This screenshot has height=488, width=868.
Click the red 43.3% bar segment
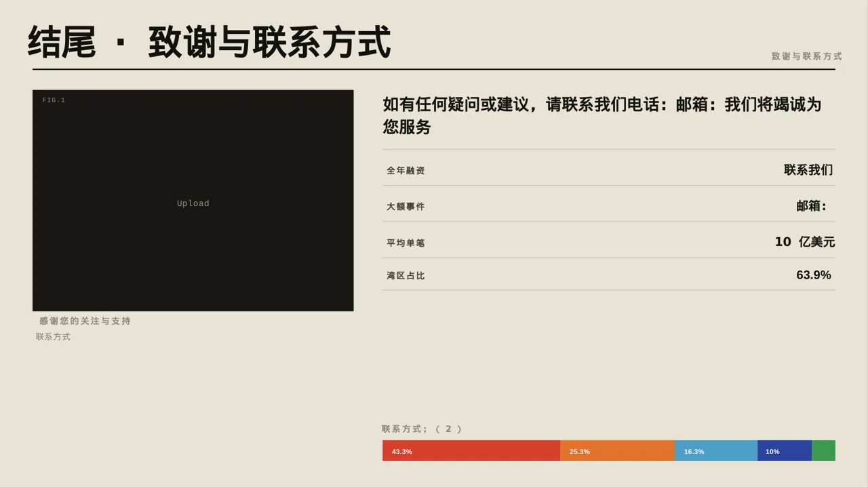coord(471,451)
